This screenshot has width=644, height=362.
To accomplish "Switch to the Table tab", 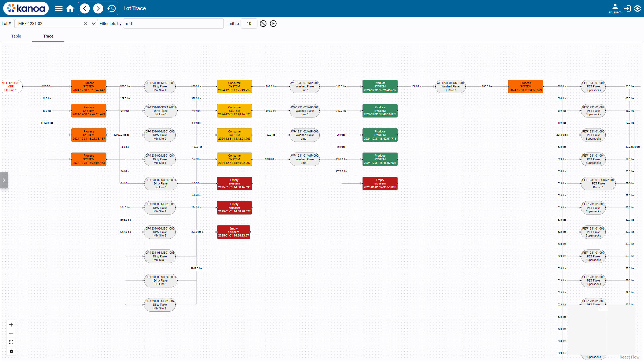I will tap(16, 36).
